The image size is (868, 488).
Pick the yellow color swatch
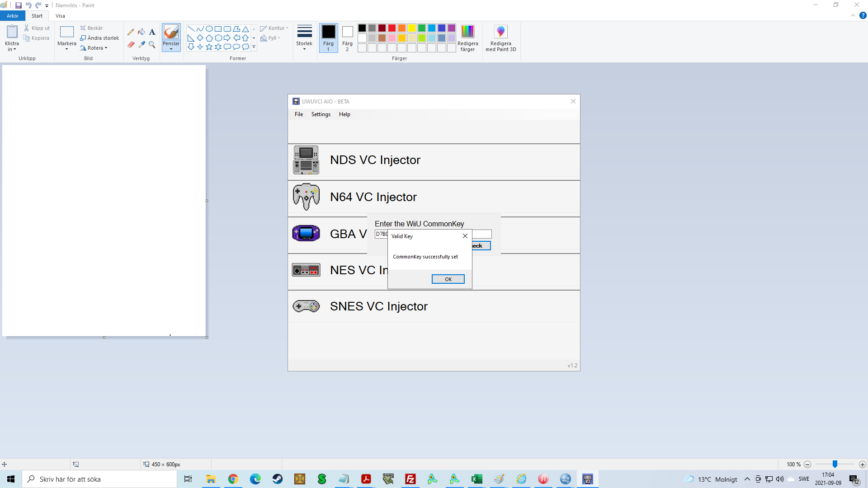click(412, 28)
